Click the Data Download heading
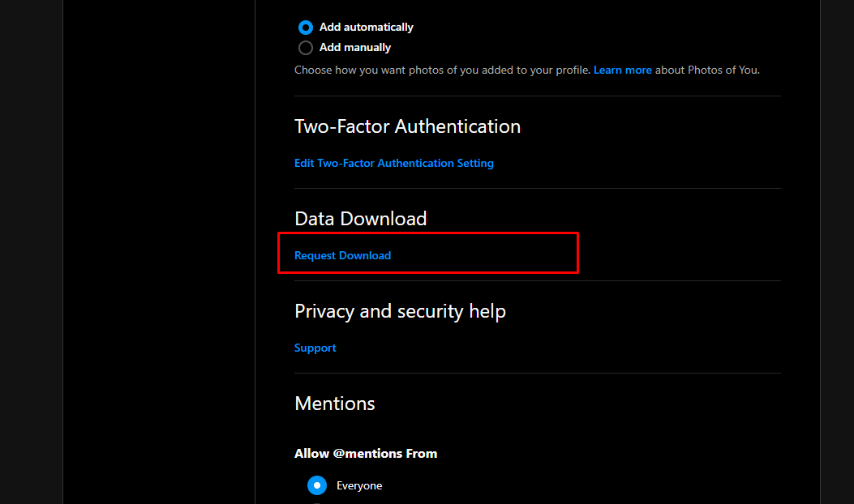Viewport: 854px width, 504px height. tap(360, 219)
